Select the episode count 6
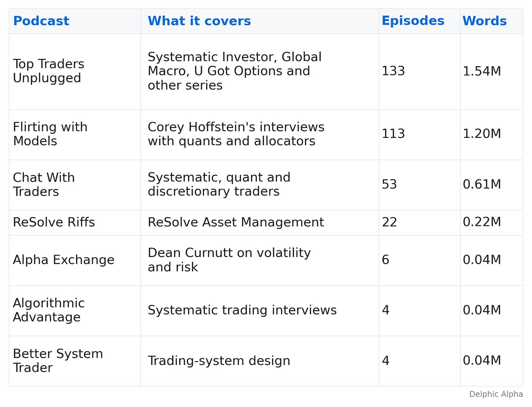This screenshot has height=407, width=532. pos(385,260)
